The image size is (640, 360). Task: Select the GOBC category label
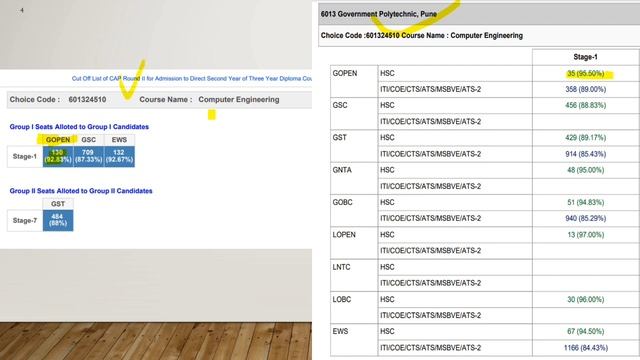click(x=342, y=202)
